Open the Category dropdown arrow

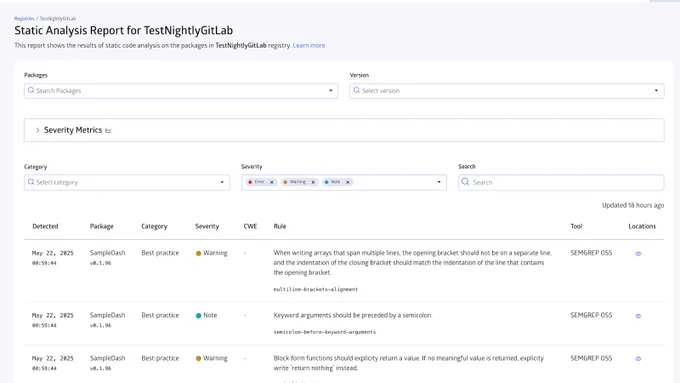click(222, 182)
